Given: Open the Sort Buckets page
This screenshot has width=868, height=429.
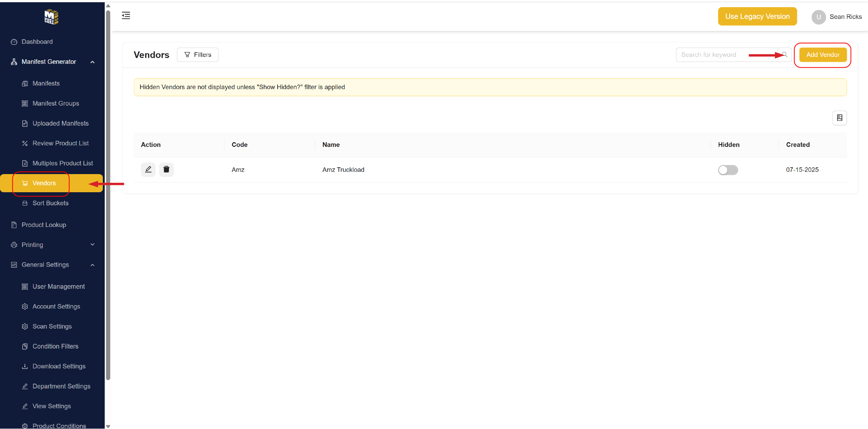Looking at the screenshot, I should (50, 203).
